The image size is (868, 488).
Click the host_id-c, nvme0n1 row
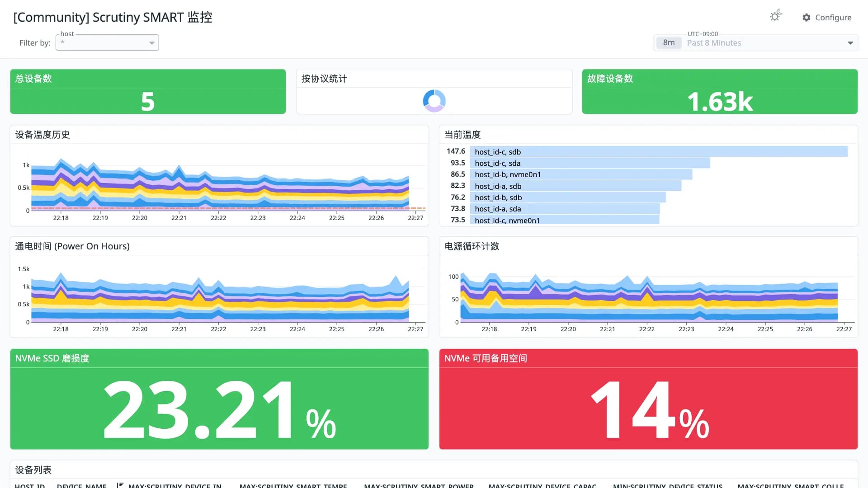[x=565, y=220]
